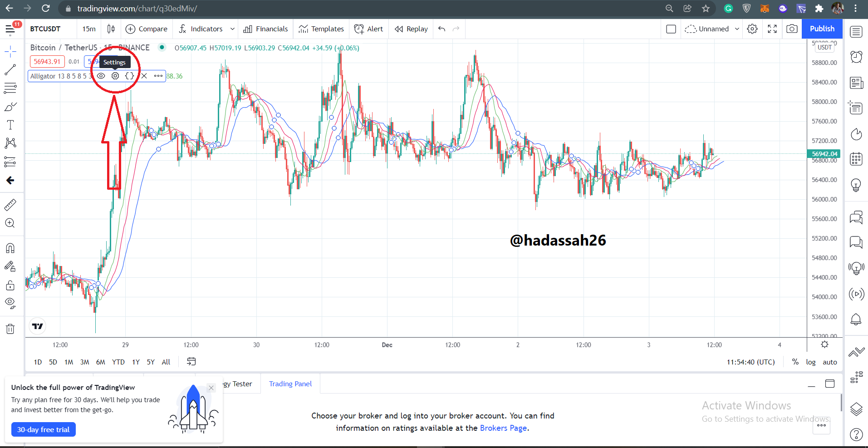This screenshot has width=868, height=448.
Task: Open the bell notifications panel
Action: [x=856, y=319]
